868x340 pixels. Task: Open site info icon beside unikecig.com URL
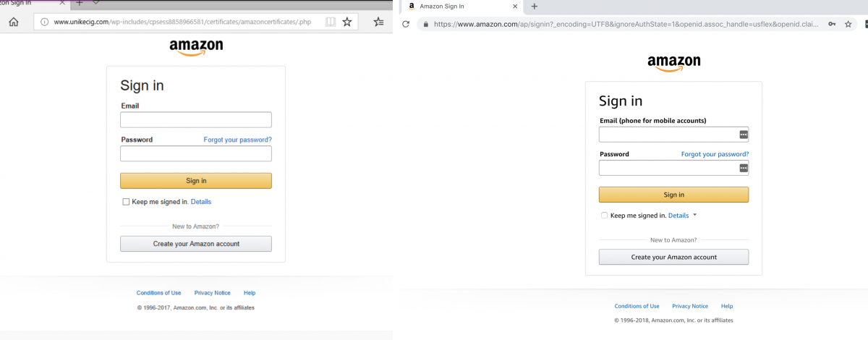[45, 22]
